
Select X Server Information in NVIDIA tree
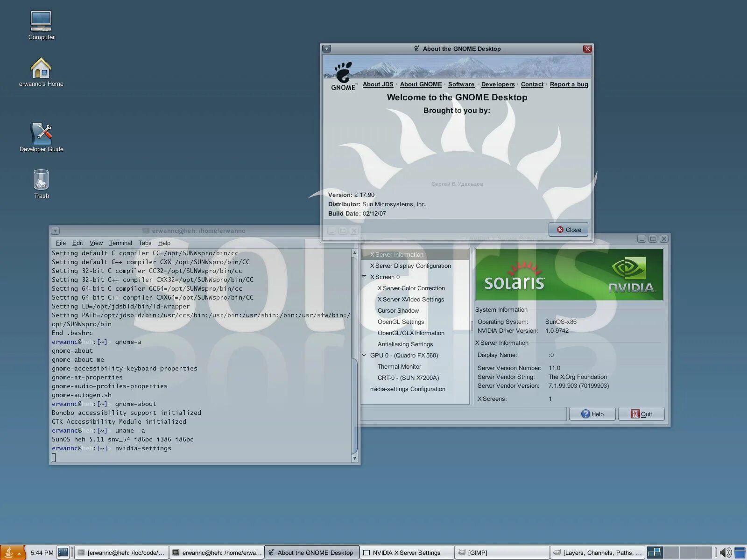click(x=415, y=254)
